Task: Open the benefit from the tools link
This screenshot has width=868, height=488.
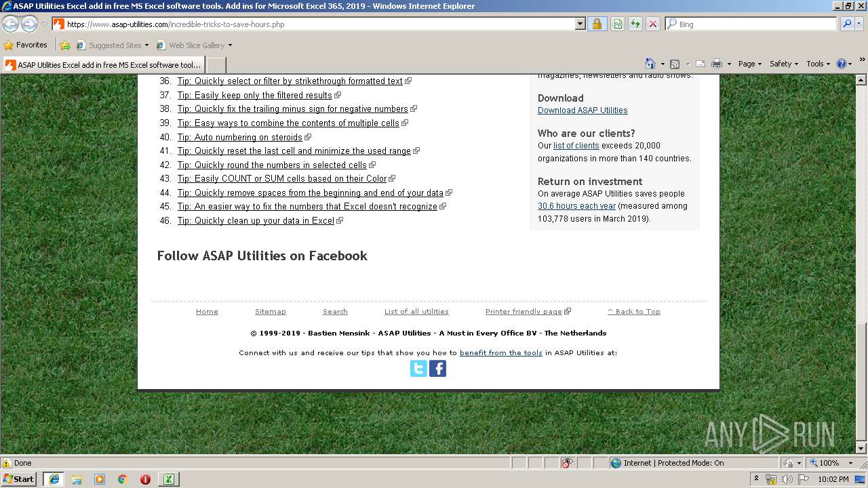Action: point(501,353)
